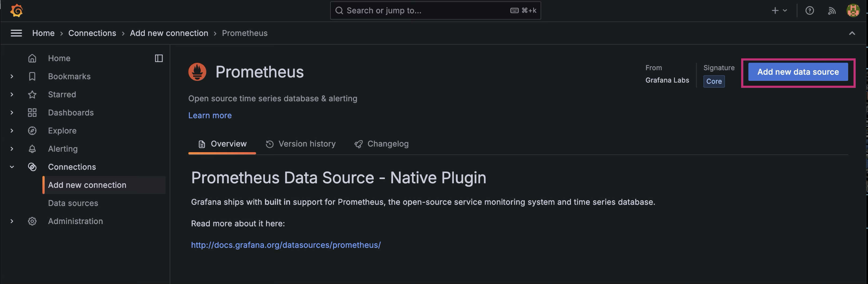Click the Prometheus flame logo
This screenshot has width=868, height=284.
[197, 72]
